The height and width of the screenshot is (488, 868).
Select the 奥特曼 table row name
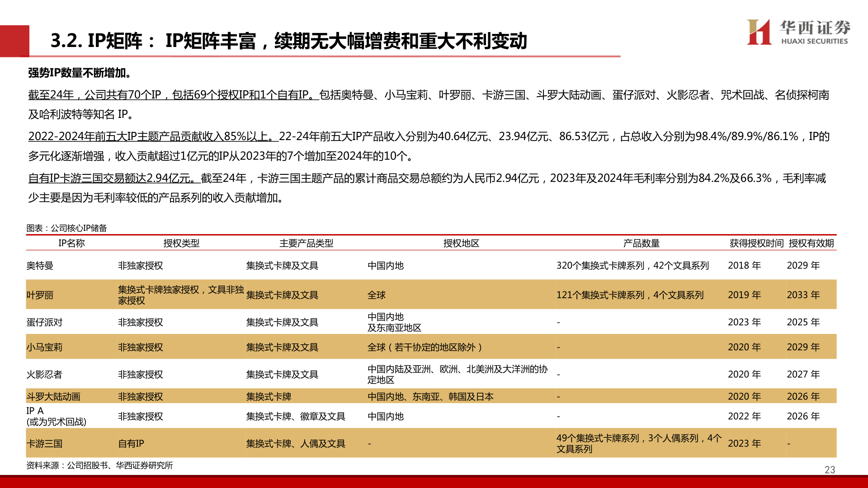point(40,266)
